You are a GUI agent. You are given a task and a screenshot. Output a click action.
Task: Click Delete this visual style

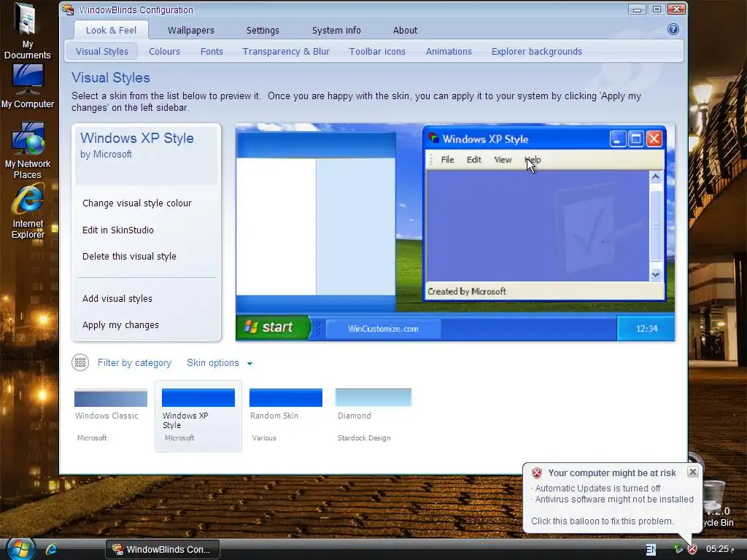point(129,256)
